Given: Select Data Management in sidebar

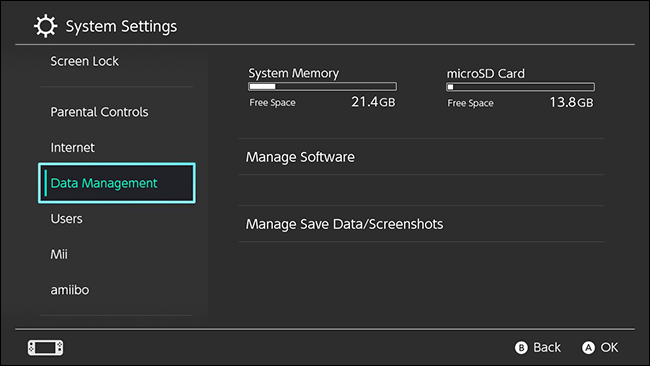Looking at the screenshot, I should coord(117,183).
